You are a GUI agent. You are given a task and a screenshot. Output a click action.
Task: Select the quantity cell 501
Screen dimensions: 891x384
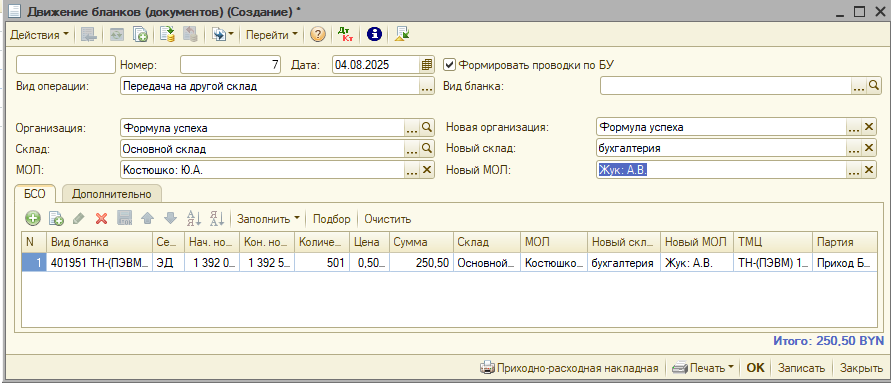pyautogui.click(x=322, y=263)
